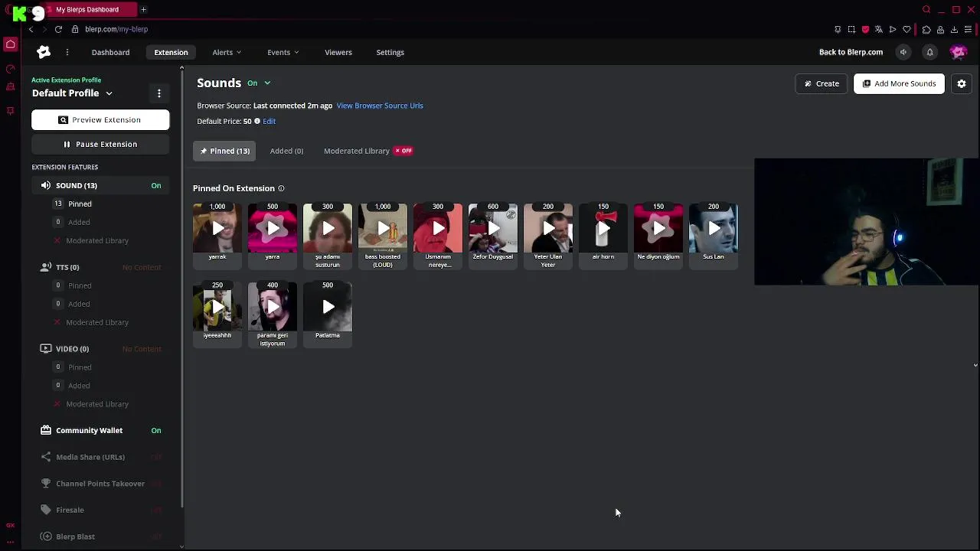Image resolution: width=980 pixels, height=551 pixels.
Task: Toggle Media Share (URLs) feature
Action: [x=156, y=457]
